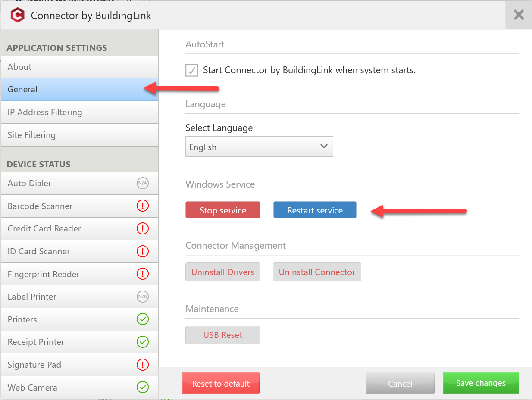Screen dimensions: 532x400
Task: Click the Stop service button
Action: pos(223,210)
